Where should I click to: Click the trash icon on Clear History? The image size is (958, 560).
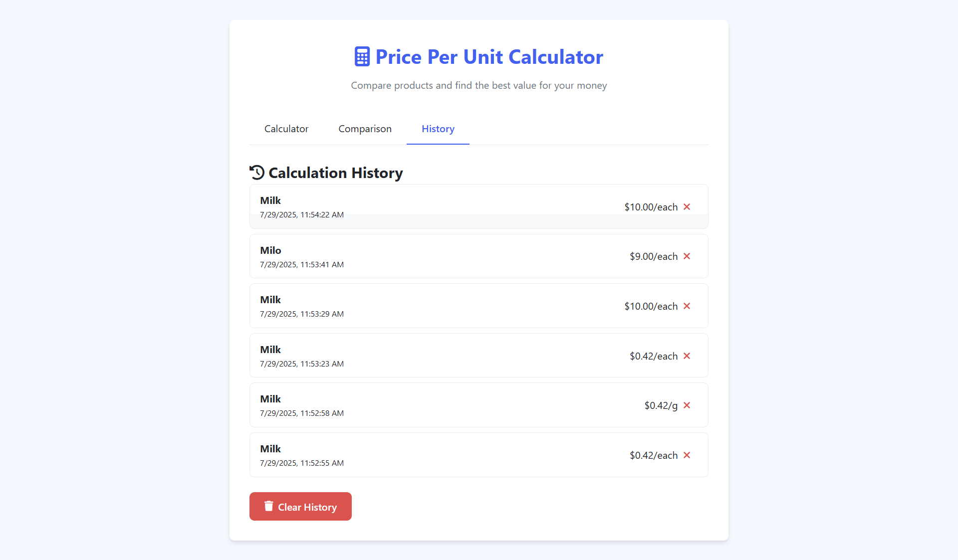[268, 506]
